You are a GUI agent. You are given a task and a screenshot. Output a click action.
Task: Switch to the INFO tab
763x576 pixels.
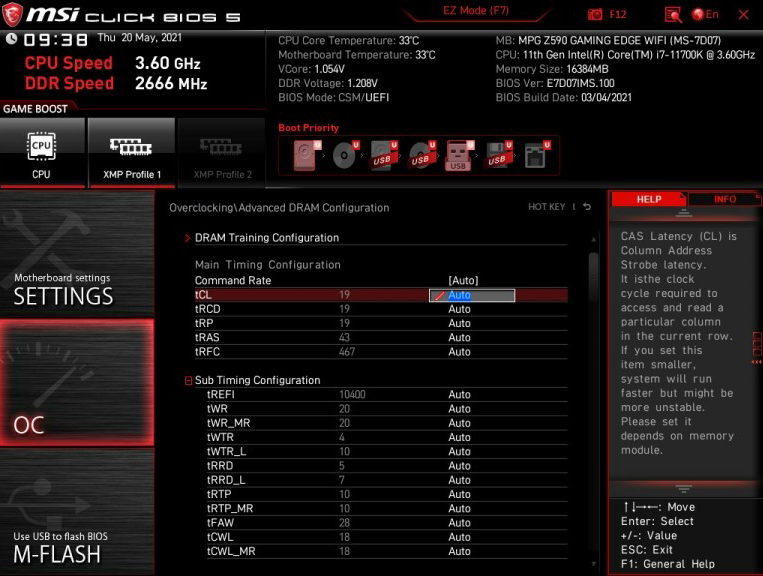tap(725, 199)
